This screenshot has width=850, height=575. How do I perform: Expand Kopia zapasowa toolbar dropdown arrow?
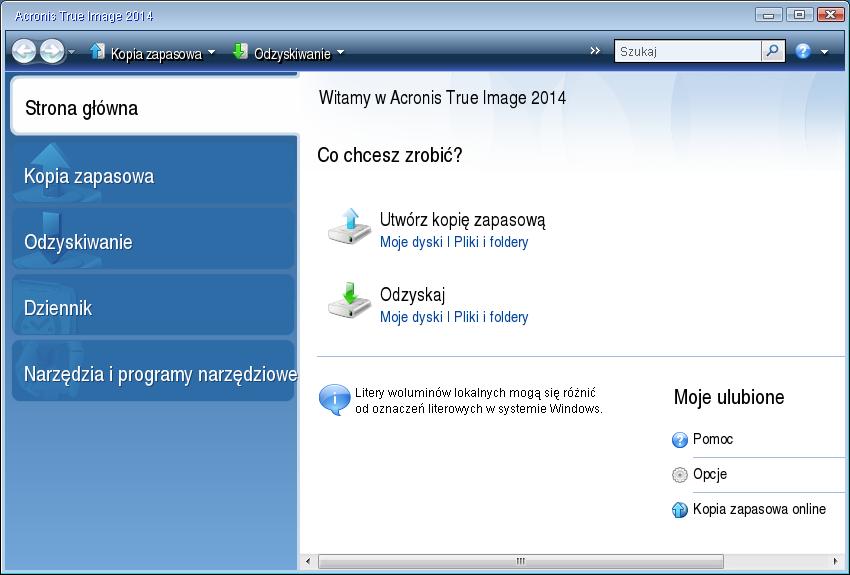(211, 53)
